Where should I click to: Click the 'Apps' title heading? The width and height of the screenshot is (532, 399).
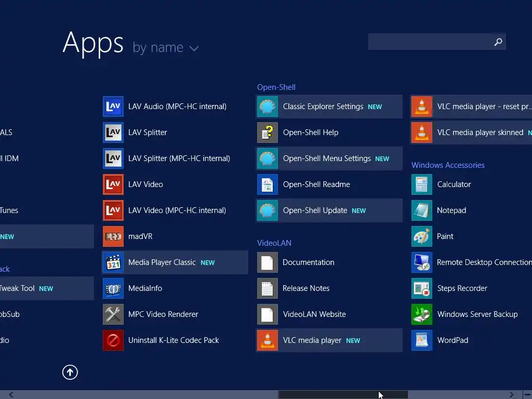[93, 43]
